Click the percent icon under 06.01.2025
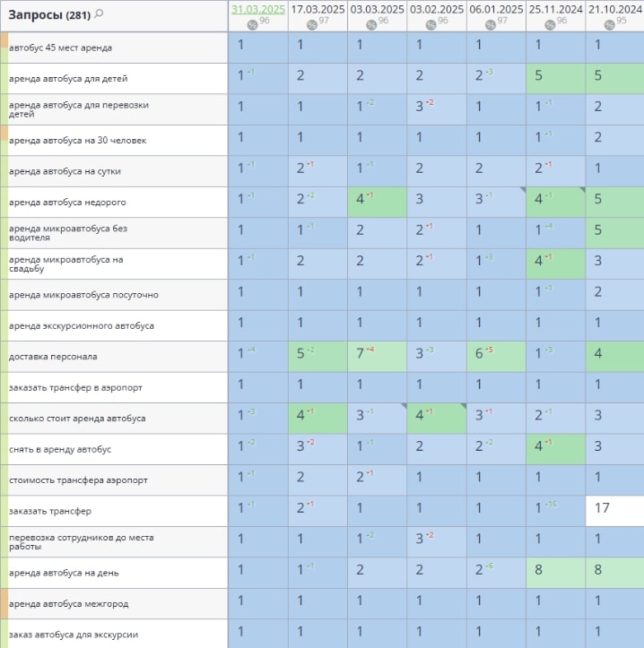The width and height of the screenshot is (644, 648). pos(490,22)
